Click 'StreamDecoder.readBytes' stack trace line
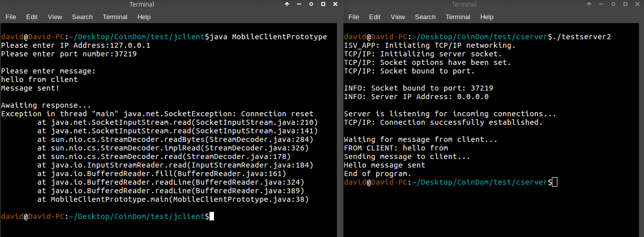This screenshot has height=237, width=644. tap(175, 139)
